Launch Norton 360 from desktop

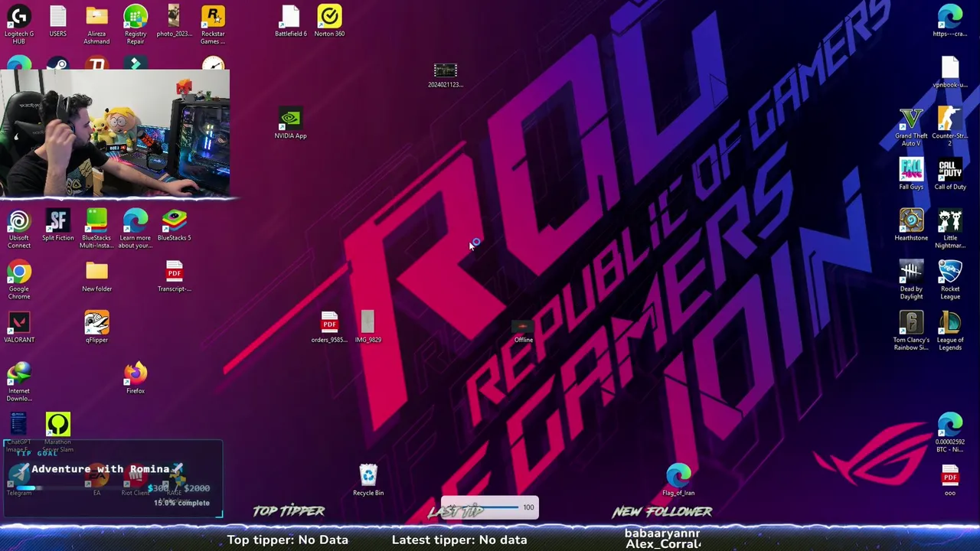(329, 21)
